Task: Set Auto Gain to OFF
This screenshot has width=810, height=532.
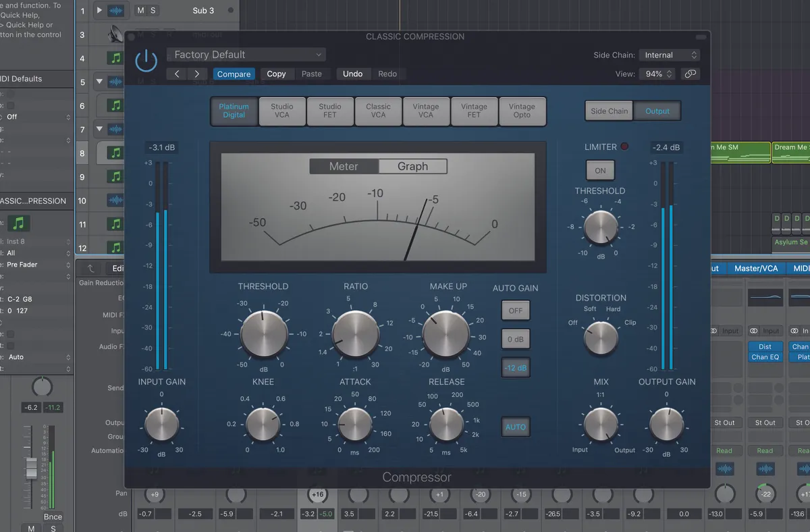Action: [x=516, y=311]
